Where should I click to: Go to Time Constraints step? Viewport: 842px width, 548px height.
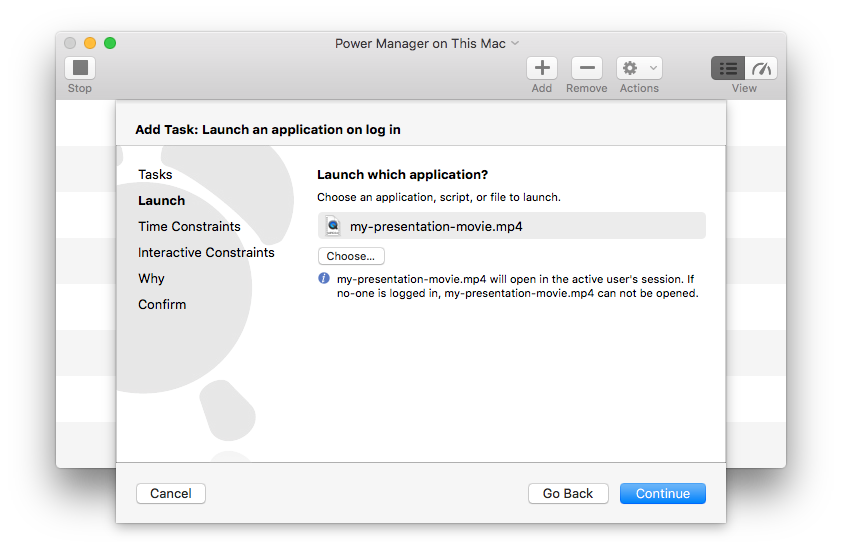click(189, 226)
